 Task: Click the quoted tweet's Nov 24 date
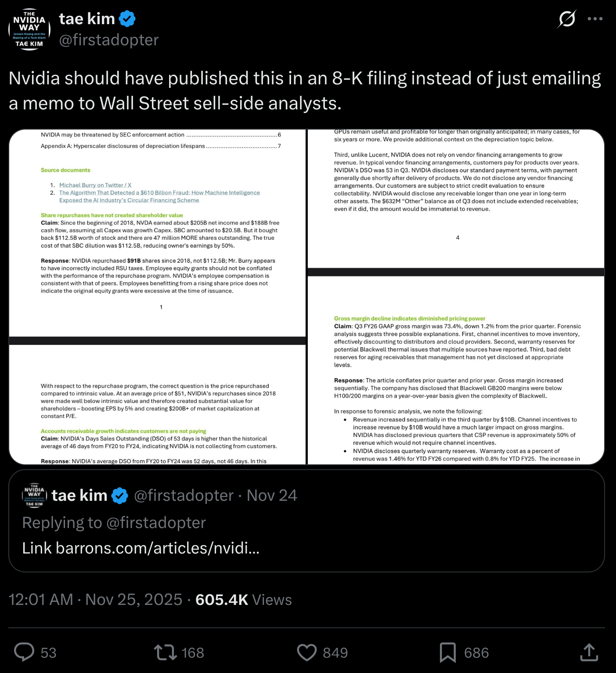click(272, 496)
